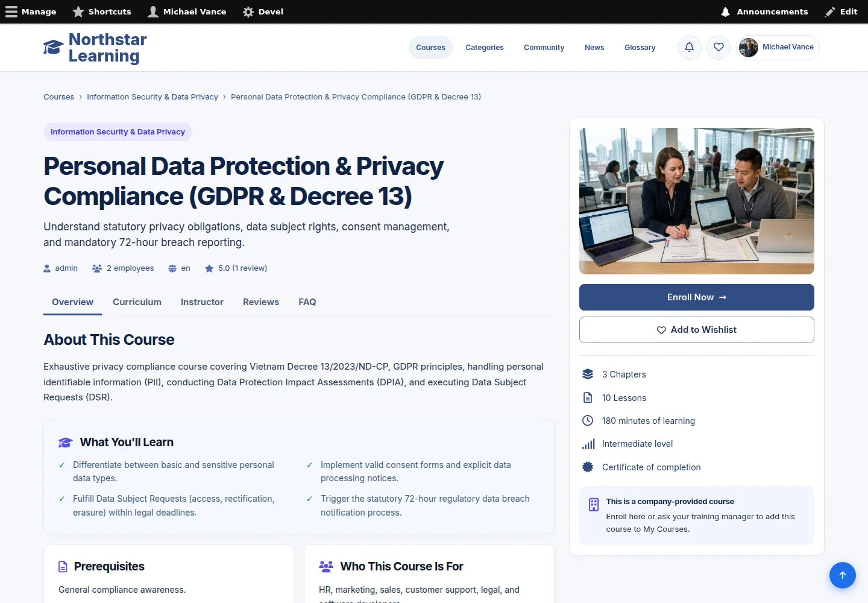Switch to the Instructor tab
Image resolution: width=868 pixels, height=603 pixels.
[x=202, y=302]
